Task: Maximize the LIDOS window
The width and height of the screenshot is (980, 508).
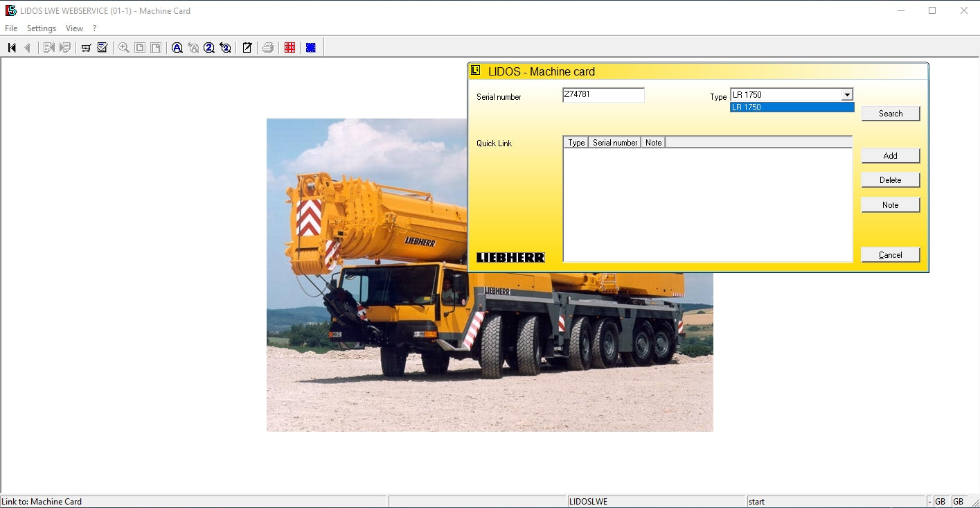Action: (x=932, y=10)
